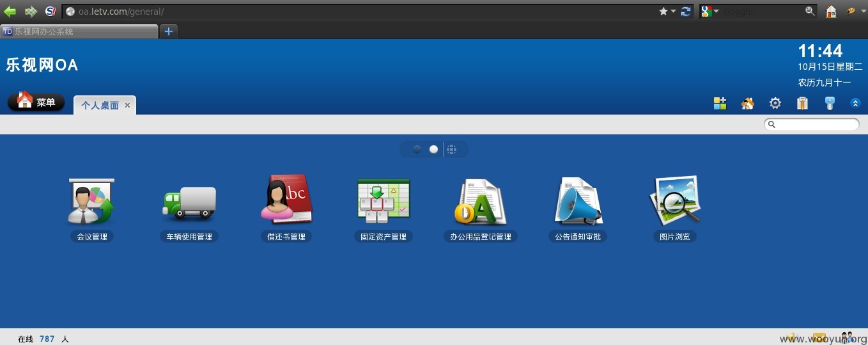Select the 个人桌面 tab
This screenshot has height=345, width=868.
[100, 106]
